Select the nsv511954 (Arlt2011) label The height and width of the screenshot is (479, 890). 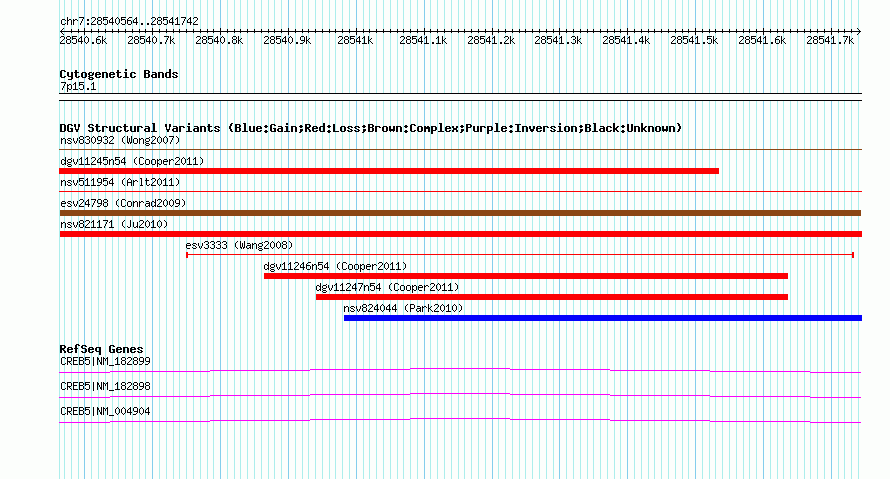(x=120, y=182)
